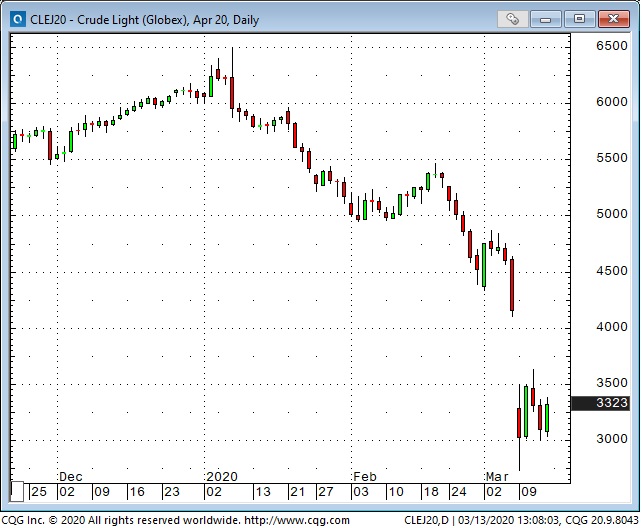Click the 03 date label under Feb
642x528 pixels.
point(361,492)
